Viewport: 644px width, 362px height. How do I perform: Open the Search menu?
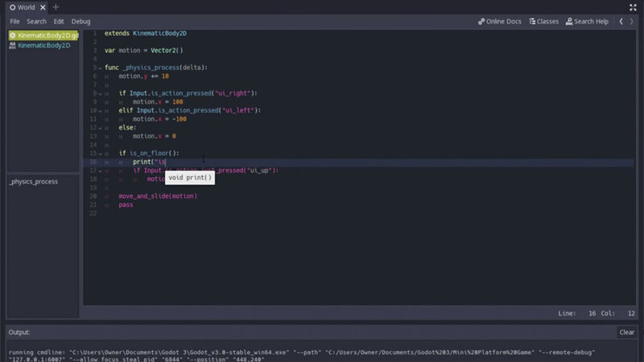click(36, 22)
